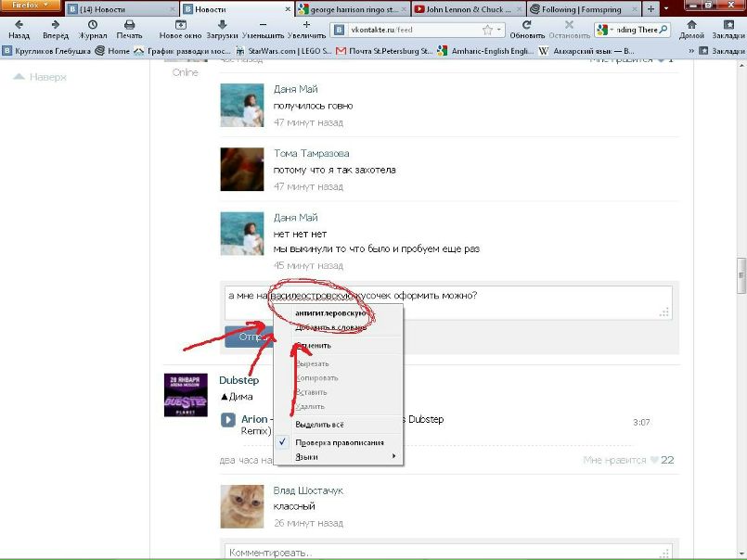
Task: Like the Dubstep post heart icon
Action: (653, 460)
